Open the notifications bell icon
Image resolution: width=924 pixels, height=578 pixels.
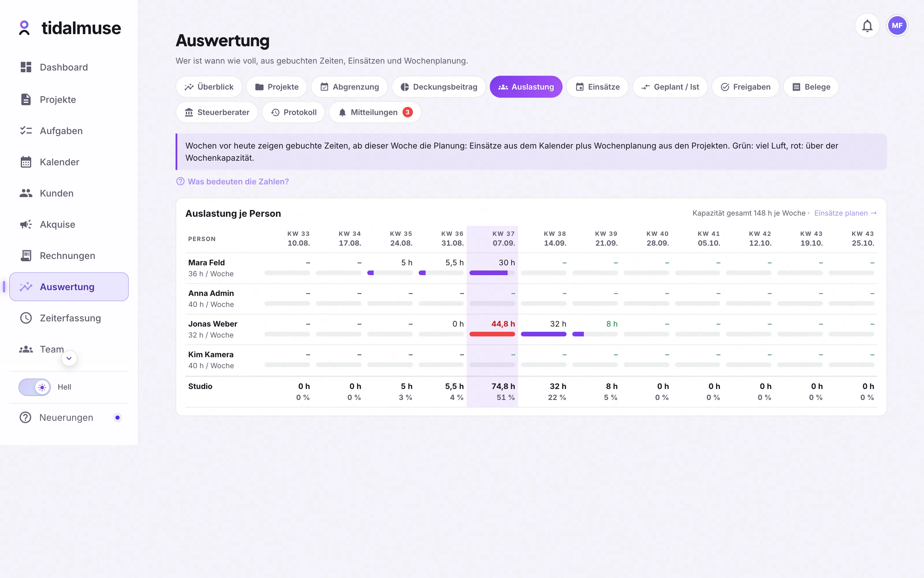(867, 26)
